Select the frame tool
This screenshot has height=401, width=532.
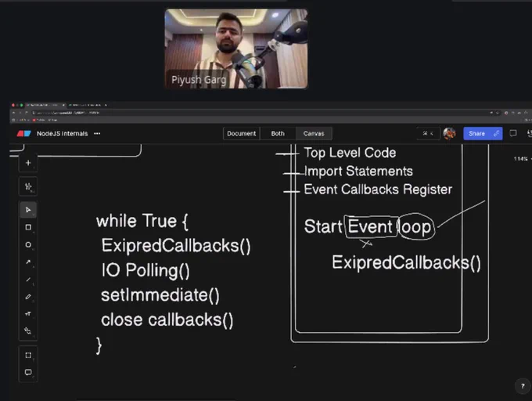28,355
